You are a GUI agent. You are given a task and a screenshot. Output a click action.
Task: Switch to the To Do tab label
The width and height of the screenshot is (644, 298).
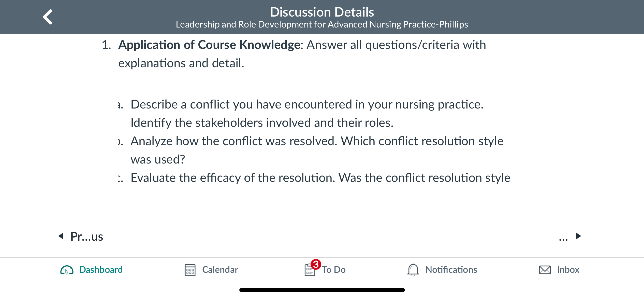tap(334, 270)
